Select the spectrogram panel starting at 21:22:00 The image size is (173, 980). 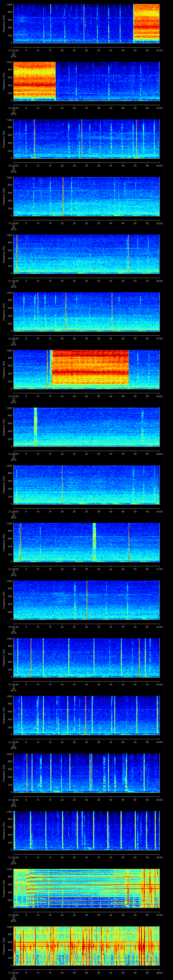[x=86, y=81]
